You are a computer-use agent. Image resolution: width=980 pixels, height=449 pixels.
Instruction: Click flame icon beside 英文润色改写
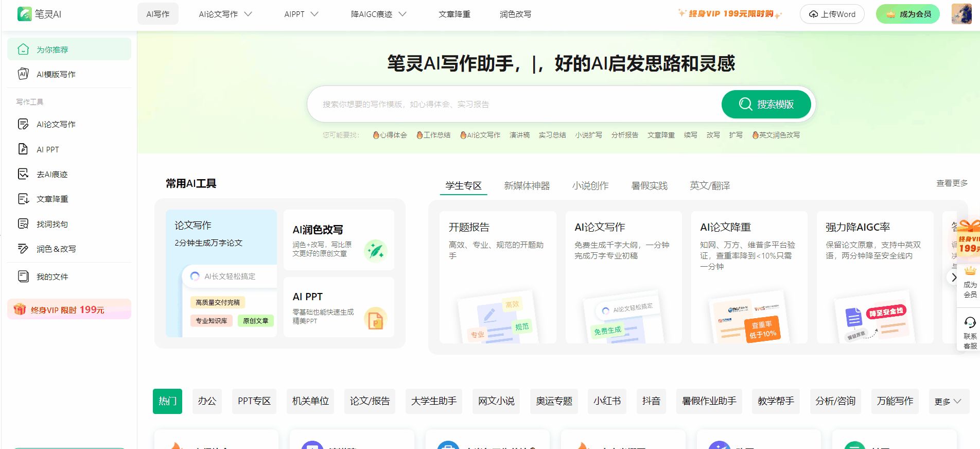[755, 135]
